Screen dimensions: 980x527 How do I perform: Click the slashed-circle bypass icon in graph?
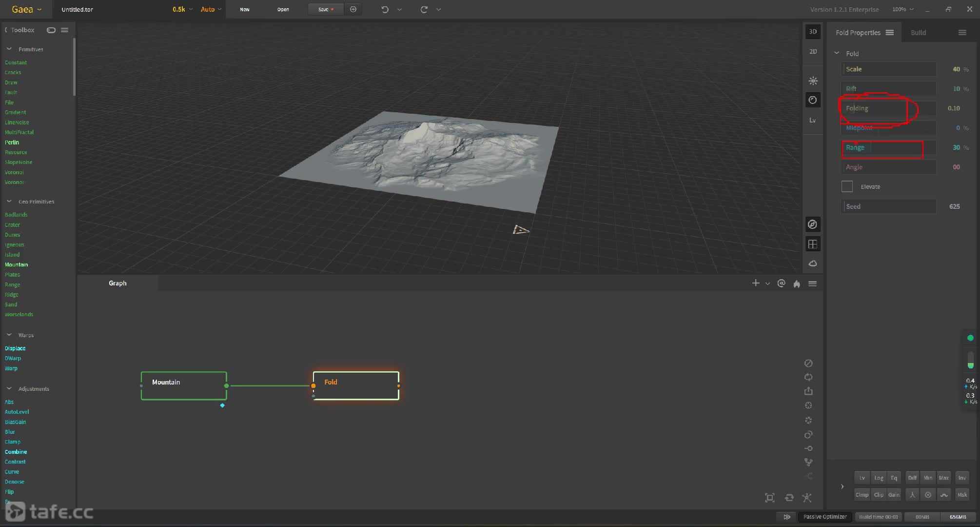click(x=808, y=363)
